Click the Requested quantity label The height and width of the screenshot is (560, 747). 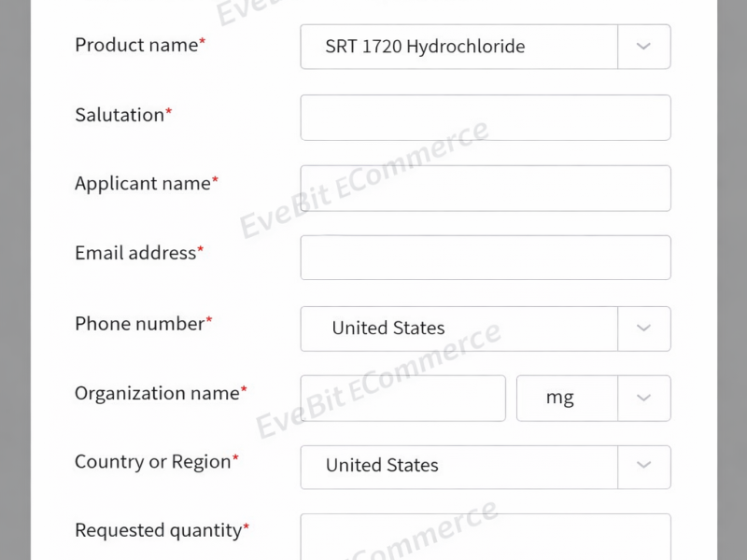159,530
